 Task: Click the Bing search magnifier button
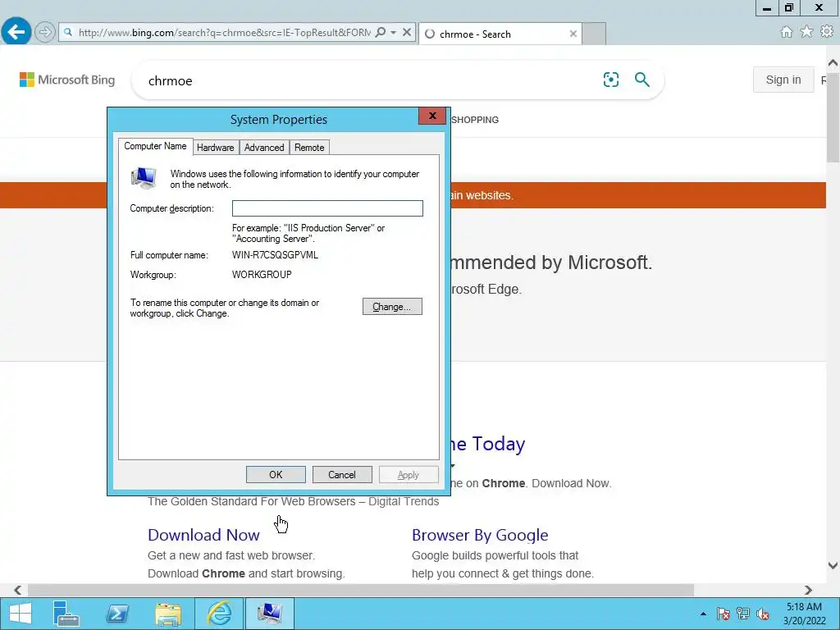tap(641, 80)
